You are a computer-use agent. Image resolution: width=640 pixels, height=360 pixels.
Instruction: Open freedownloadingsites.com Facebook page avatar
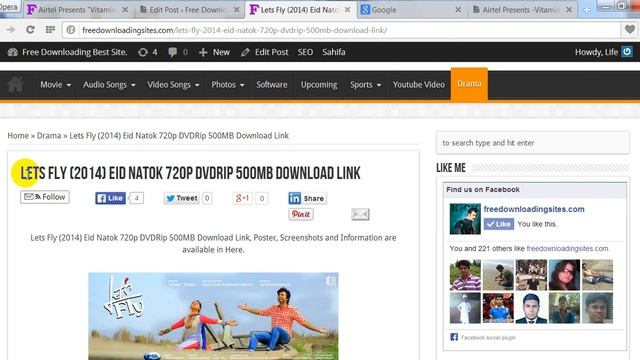[x=465, y=219]
